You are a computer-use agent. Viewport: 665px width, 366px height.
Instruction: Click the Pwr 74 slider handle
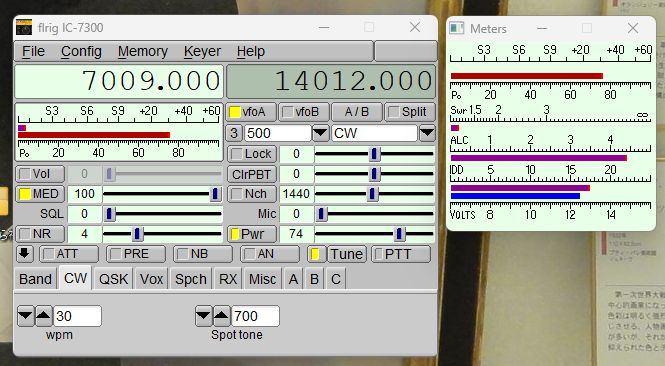(399, 234)
